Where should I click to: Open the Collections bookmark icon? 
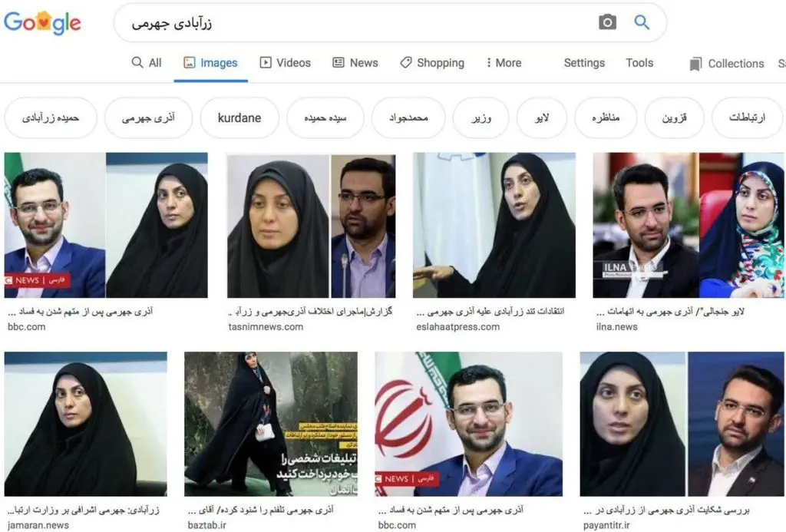point(695,64)
